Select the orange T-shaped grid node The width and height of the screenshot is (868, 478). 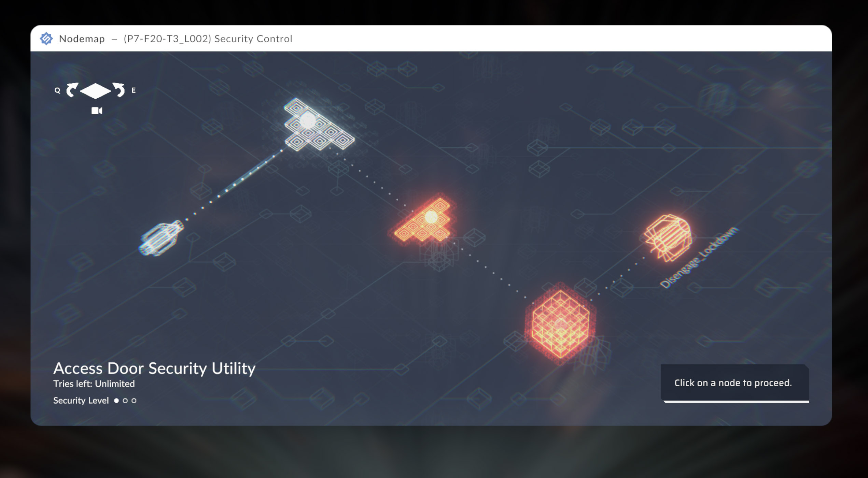pyautogui.click(x=425, y=222)
